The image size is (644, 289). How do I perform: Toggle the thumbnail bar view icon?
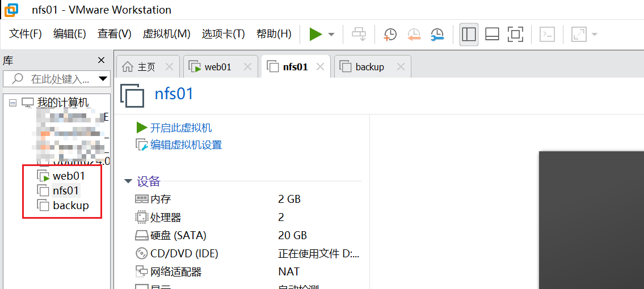click(492, 35)
